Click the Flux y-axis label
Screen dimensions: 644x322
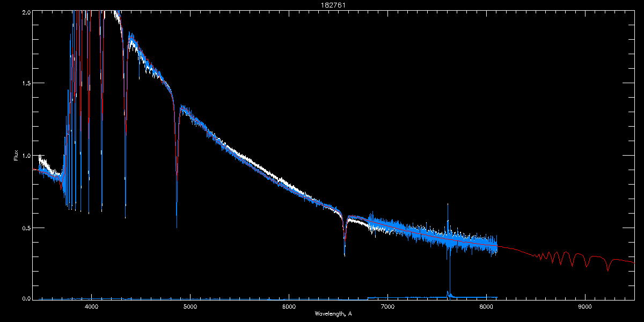pos(16,156)
